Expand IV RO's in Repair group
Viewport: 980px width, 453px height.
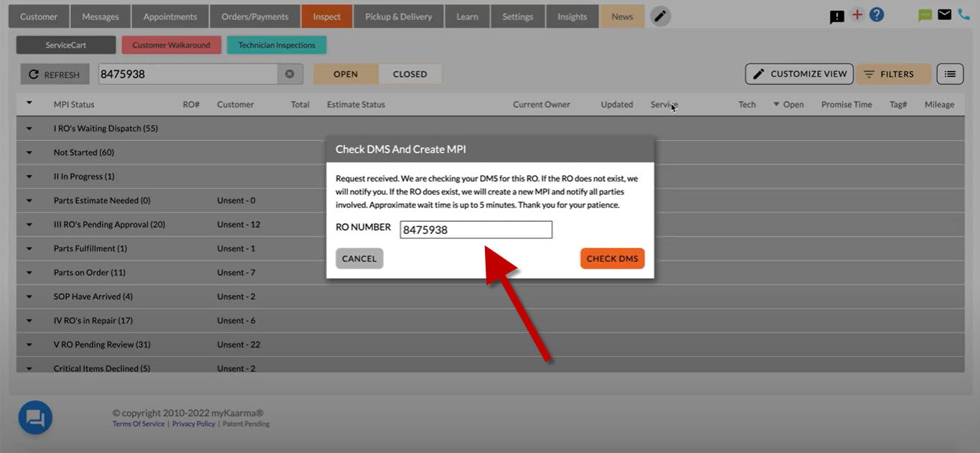[29, 321]
